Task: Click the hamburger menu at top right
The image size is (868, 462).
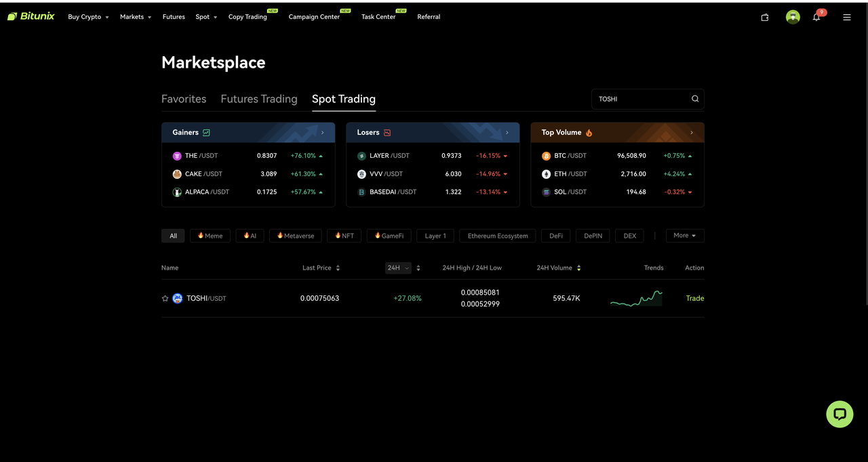Action: coord(846,17)
